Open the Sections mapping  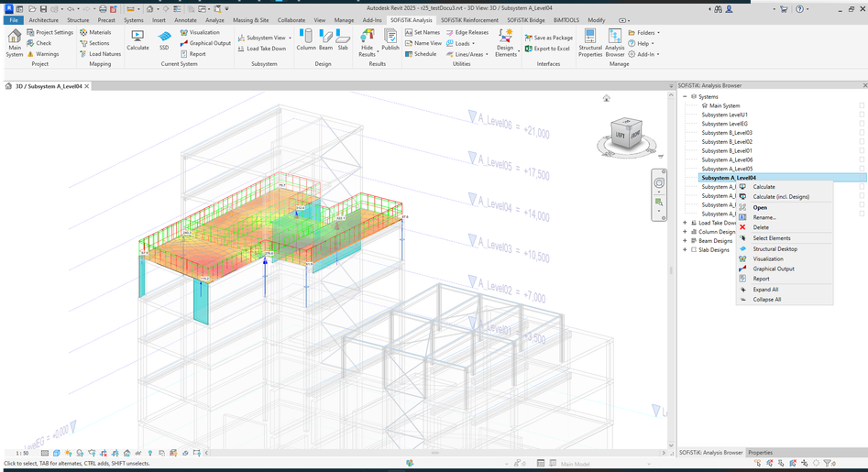[94, 43]
